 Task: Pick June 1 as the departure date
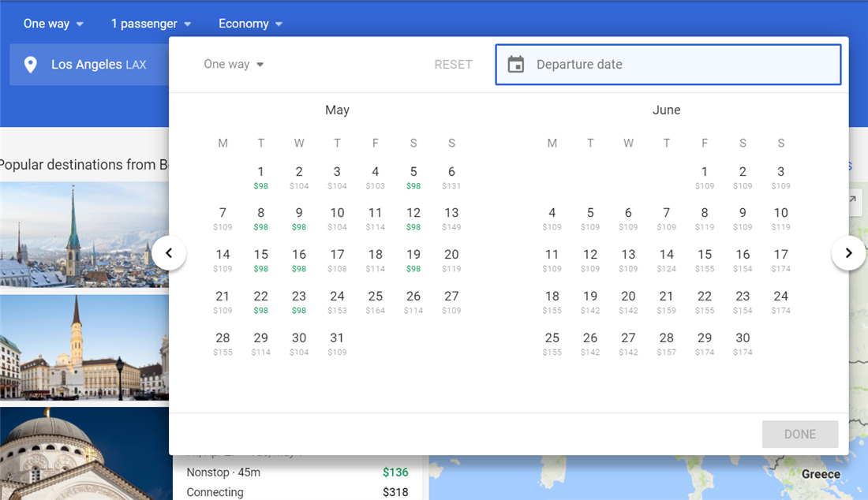pyautogui.click(x=705, y=177)
